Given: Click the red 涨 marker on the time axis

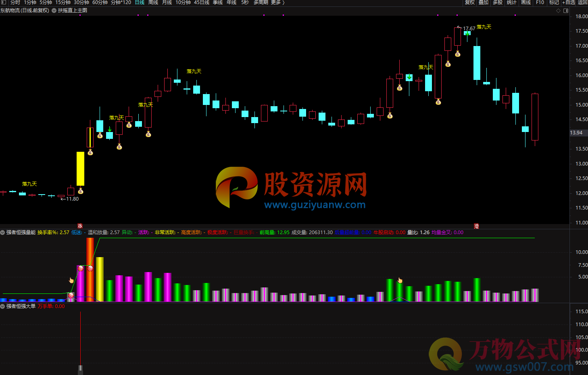Looking at the screenshot, I should [x=80, y=226].
